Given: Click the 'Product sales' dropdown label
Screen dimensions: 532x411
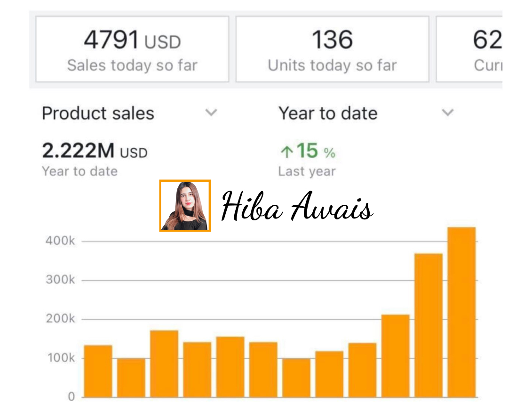Looking at the screenshot, I should pyautogui.click(x=98, y=113).
